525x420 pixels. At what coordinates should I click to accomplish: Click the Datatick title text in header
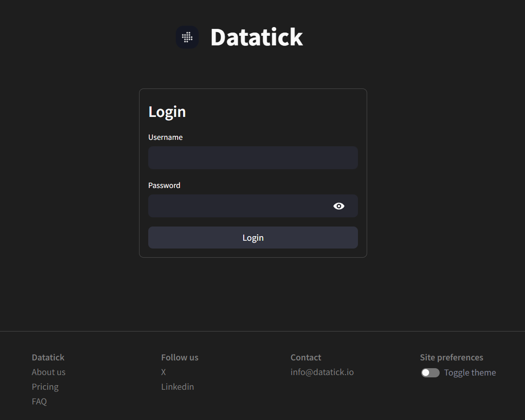257,37
